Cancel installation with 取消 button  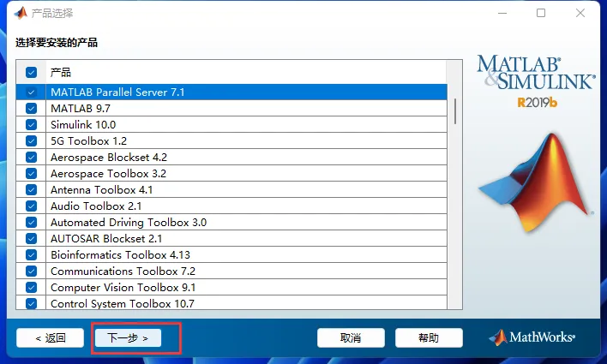tap(351, 338)
